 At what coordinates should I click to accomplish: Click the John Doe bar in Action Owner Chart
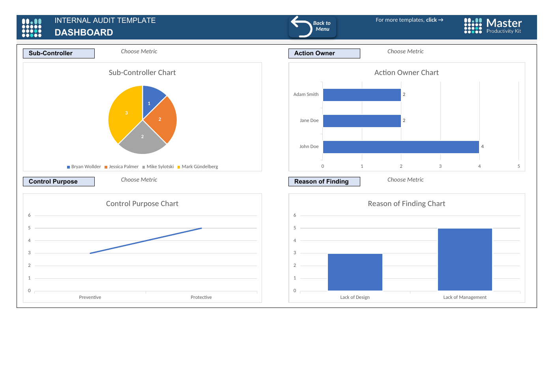[x=401, y=147]
